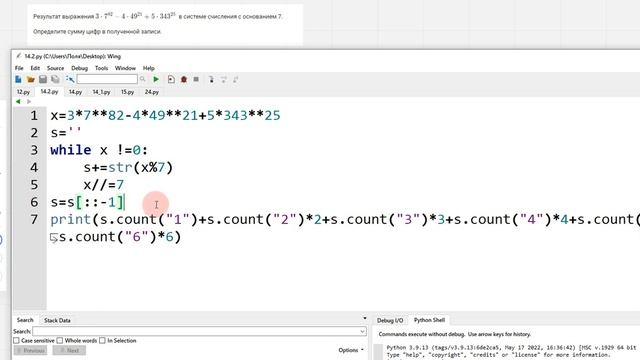640x360 pixels.
Task: Click line number 7 in the gutter
Action: (34, 220)
